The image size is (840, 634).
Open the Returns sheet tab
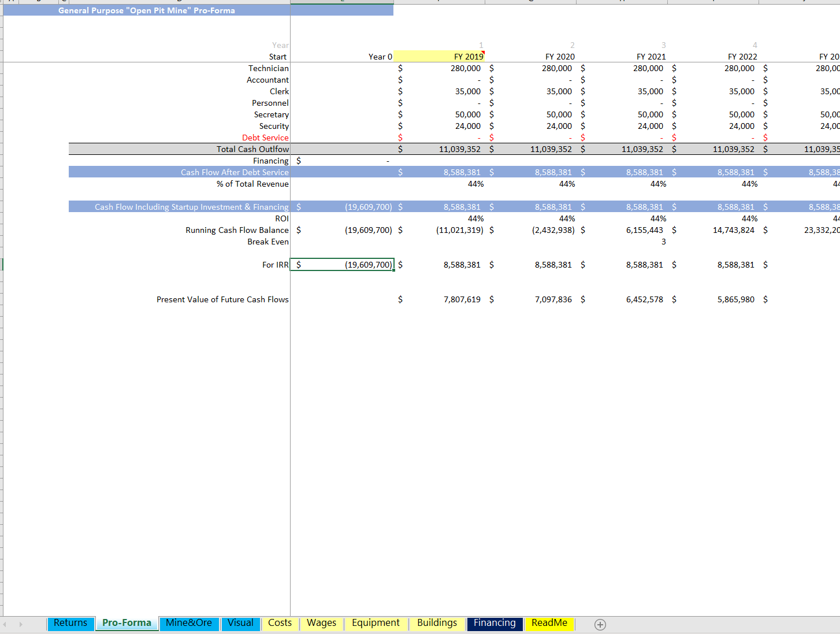pos(70,623)
